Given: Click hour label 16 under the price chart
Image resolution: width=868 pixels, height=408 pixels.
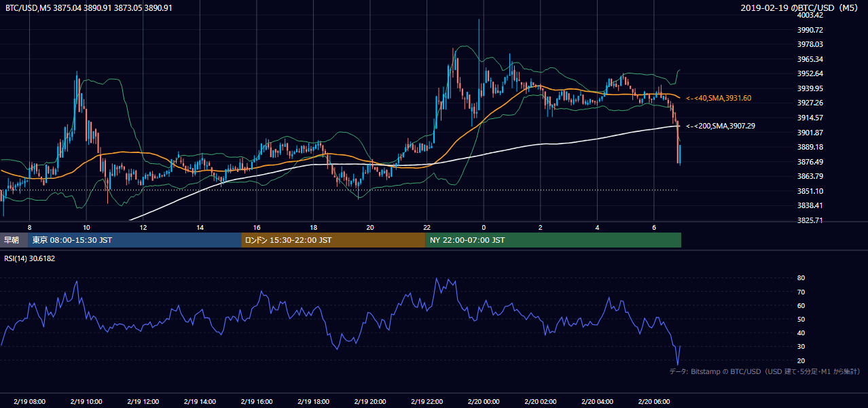Looking at the screenshot, I should pos(257,227).
